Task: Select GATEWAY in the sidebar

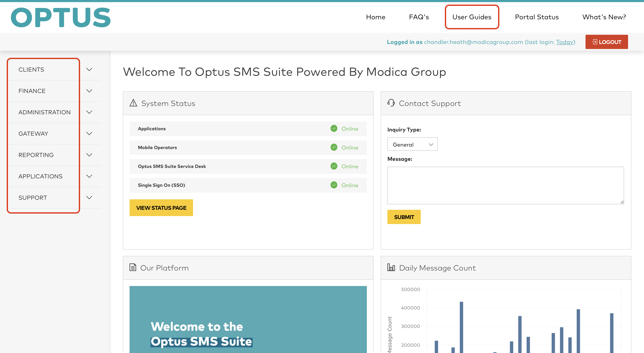Action: pyautogui.click(x=33, y=134)
